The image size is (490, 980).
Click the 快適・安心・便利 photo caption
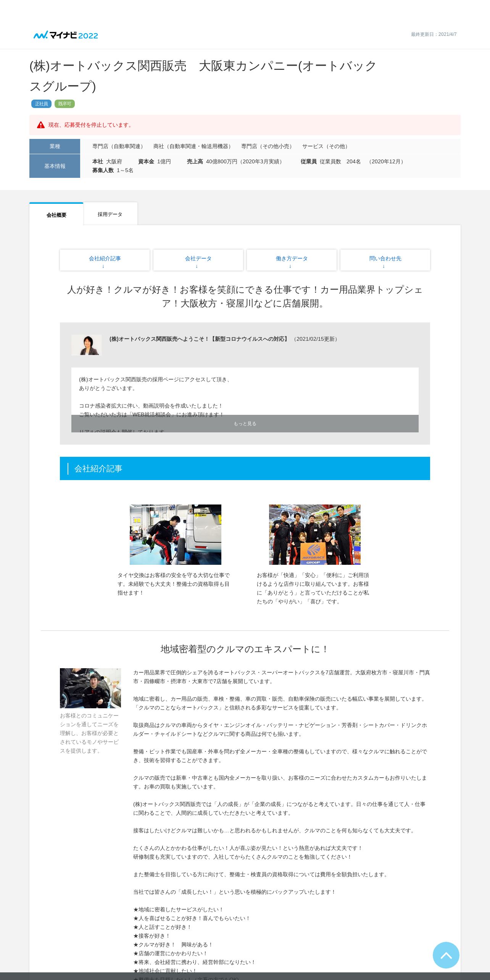tap(313, 588)
